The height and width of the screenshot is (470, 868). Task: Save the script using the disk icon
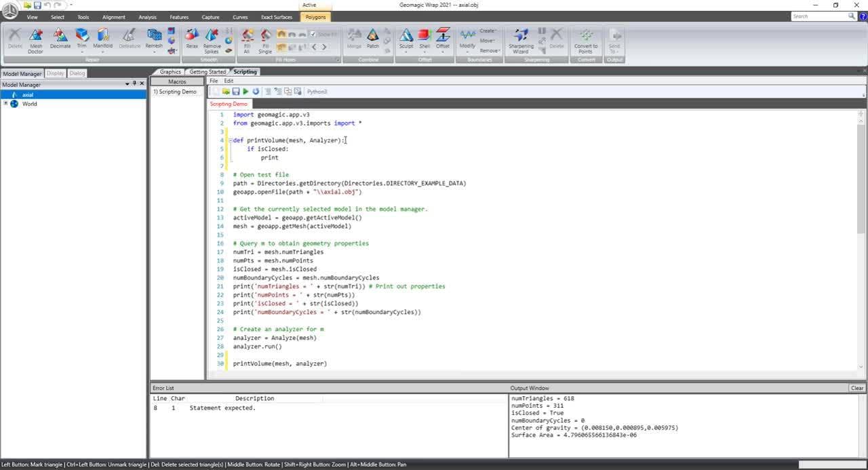click(x=236, y=92)
